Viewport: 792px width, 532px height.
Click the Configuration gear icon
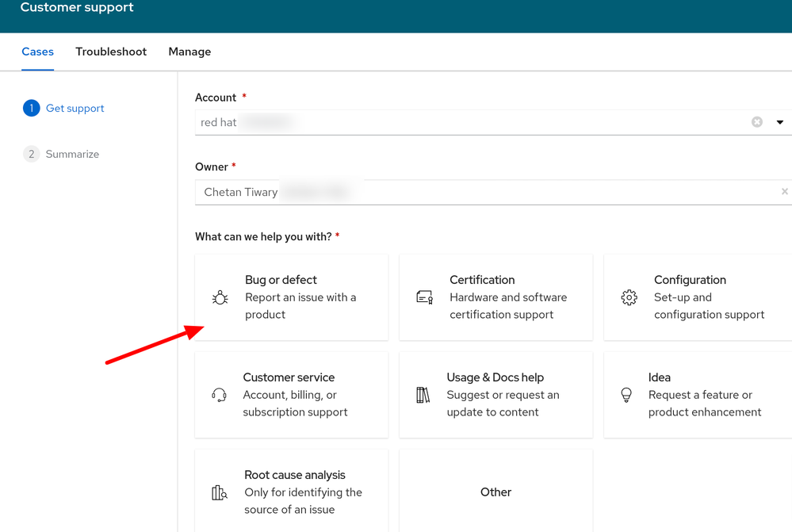tap(629, 297)
